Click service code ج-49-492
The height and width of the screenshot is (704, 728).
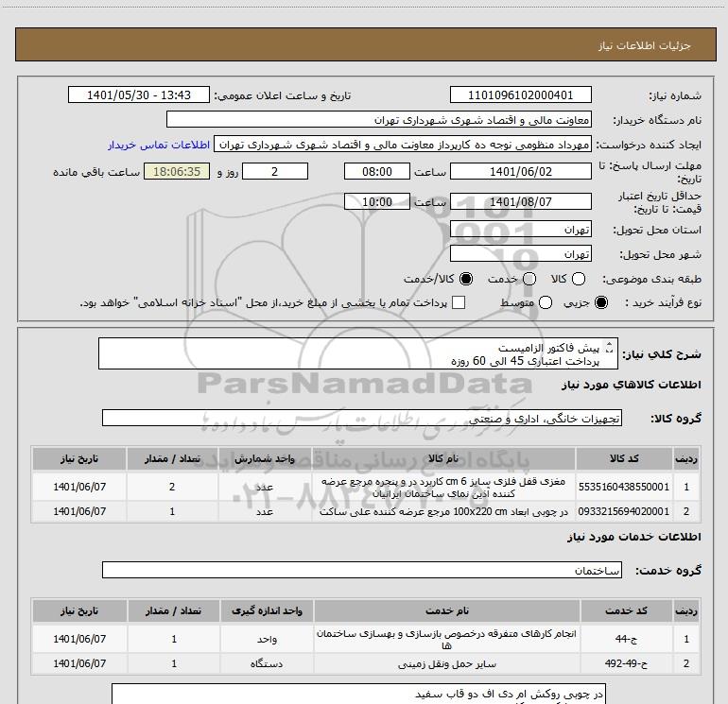pyautogui.click(x=626, y=663)
